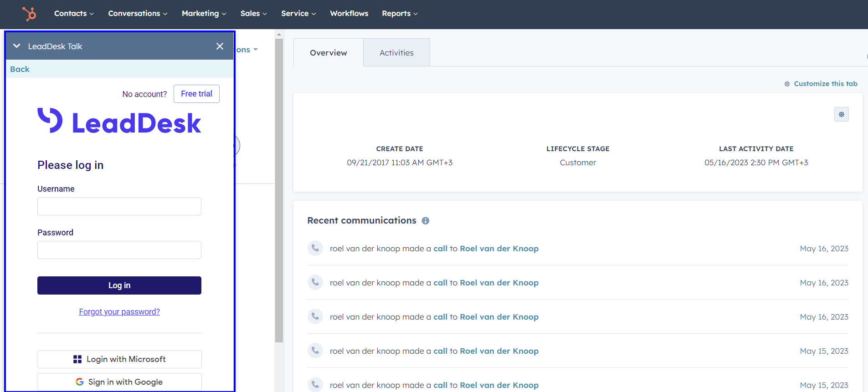Click the Free trial button
868x392 pixels.
pyautogui.click(x=196, y=94)
